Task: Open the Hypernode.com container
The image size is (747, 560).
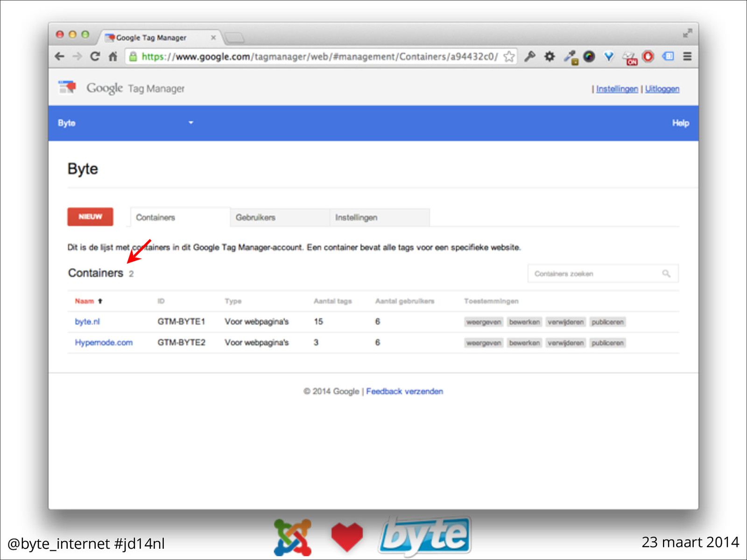Action: point(104,343)
